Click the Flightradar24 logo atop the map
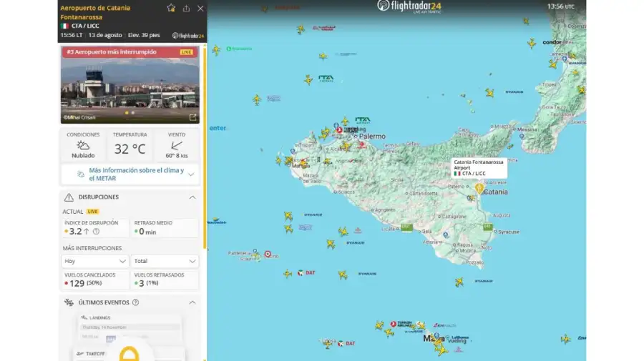Image resolution: width=644 pixels, height=361 pixels. 409,6
